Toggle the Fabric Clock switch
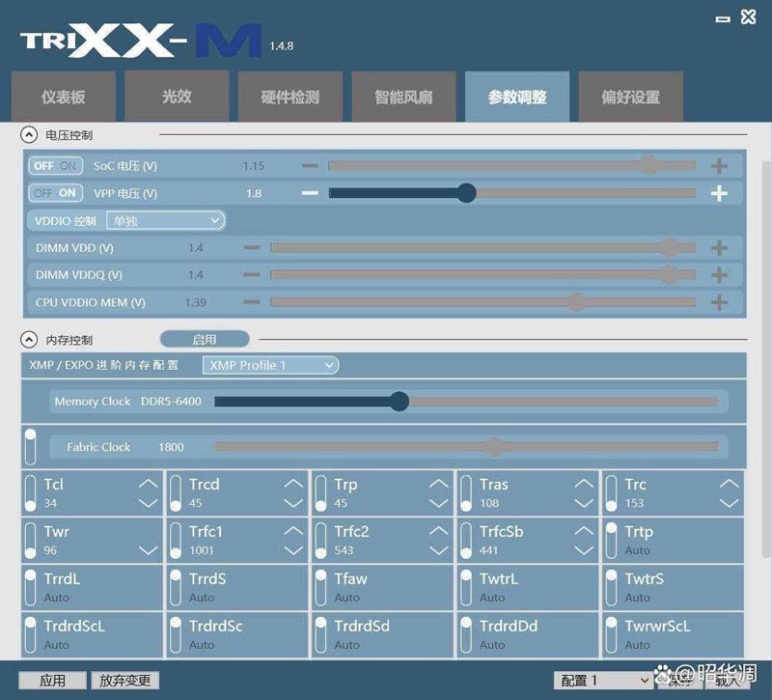 (x=30, y=447)
